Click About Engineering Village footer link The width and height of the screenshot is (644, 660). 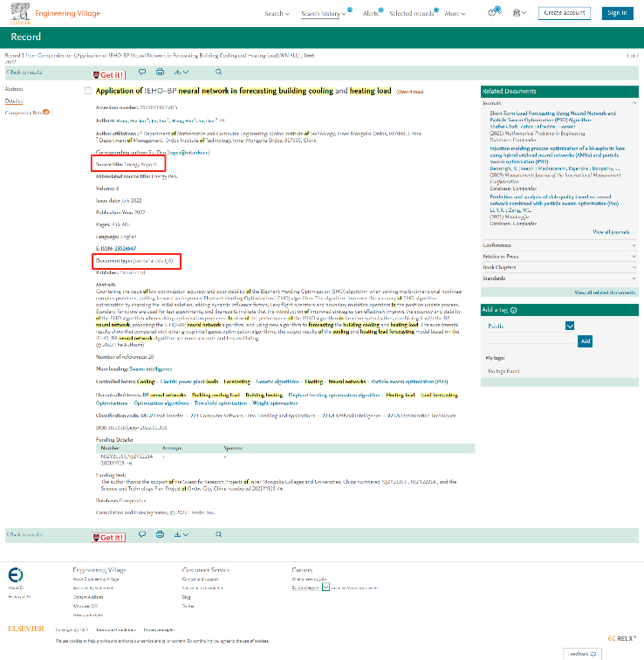click(95, 579)
